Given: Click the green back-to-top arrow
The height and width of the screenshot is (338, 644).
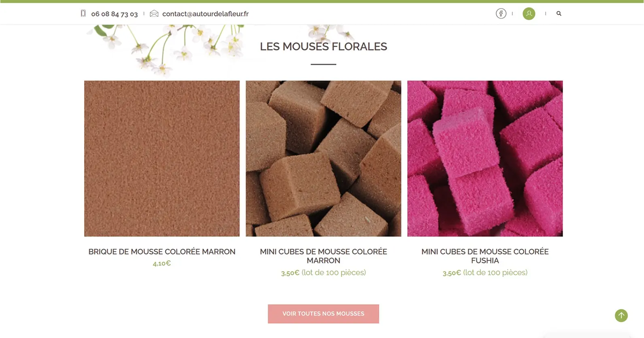Looking at the screenshot, I should click(x=621, y=315).
